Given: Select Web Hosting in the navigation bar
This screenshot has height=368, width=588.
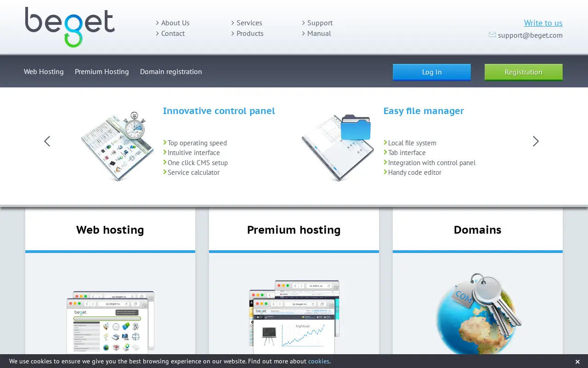Looking at the screenshot, I should coord(44,71).
